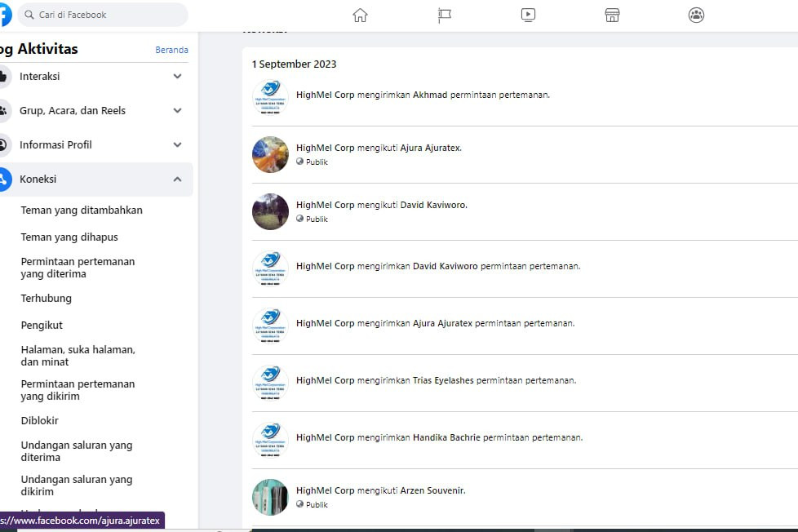Viewport: 798px width, 532px height.
Task: Click the Facebook logo
Action: tap(4, 15)
